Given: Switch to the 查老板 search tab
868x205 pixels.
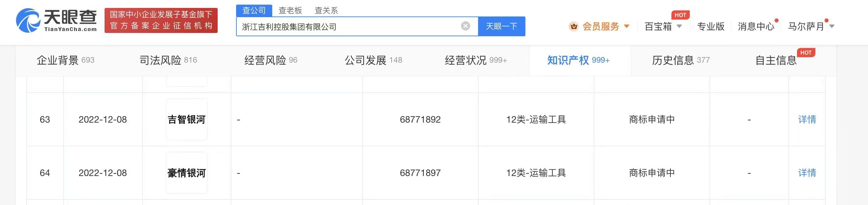Looking at the screenshot, I should 290,11.
